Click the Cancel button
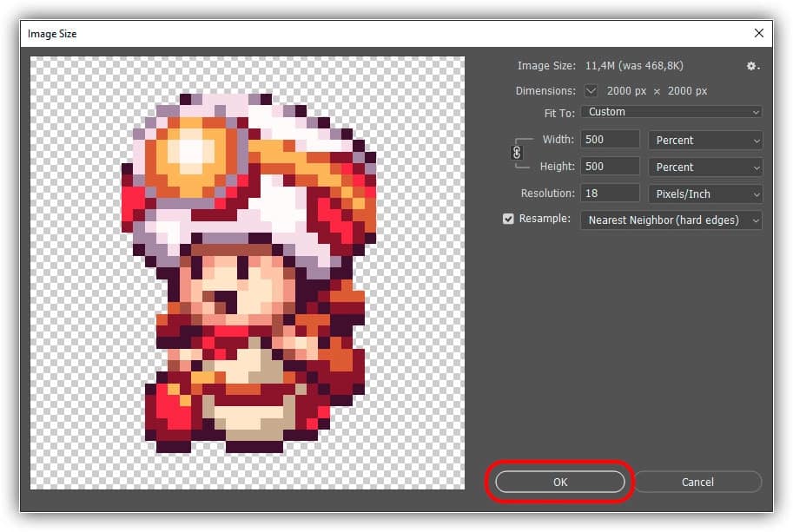Viewport: 793px width, 532px height. pos(697,482)
